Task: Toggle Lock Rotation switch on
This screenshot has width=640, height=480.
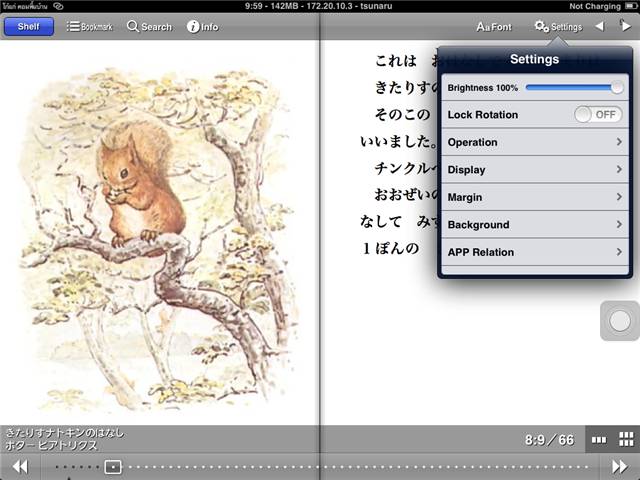Action: [x=598, y=115]
